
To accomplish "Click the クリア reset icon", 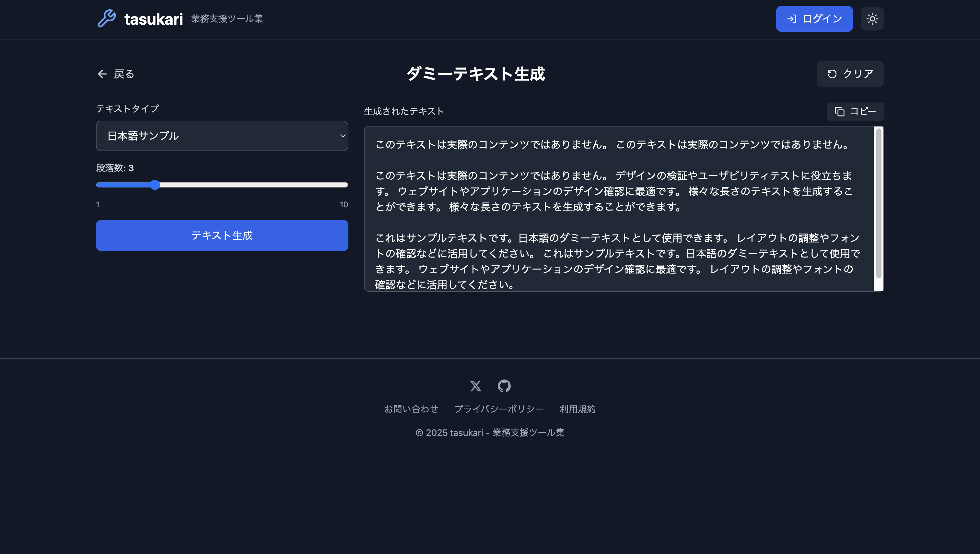I will click(x=832, y=74).
